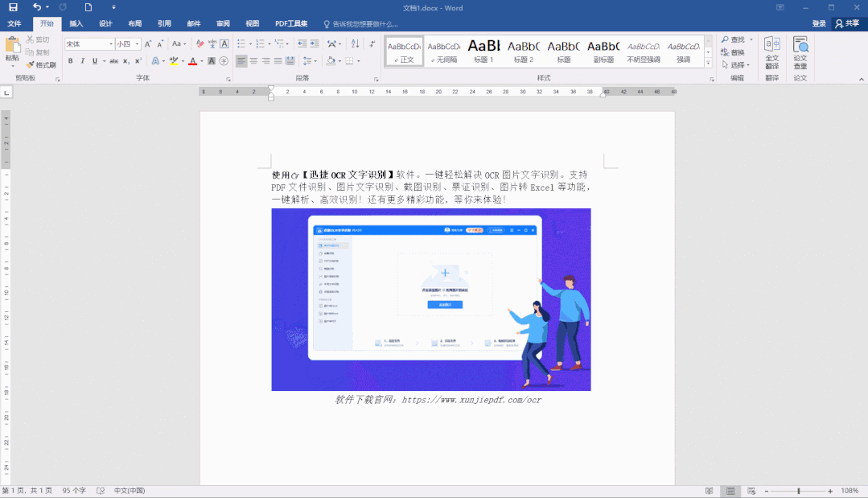Viewport: 868px width, 498px height.
Task: Open phonetic guide (pinyin) tool
Action: pos(212,43)
